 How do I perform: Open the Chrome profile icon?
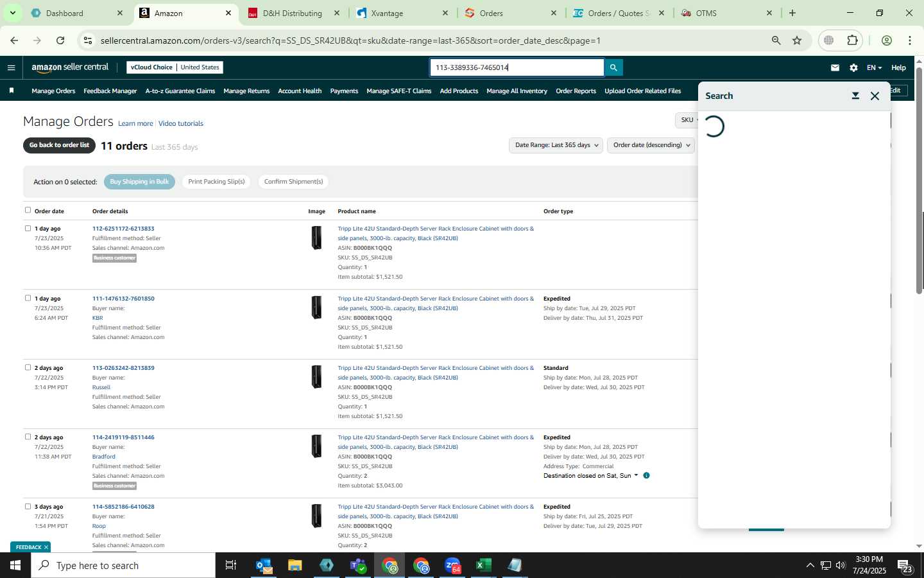click(x=887, y=40)
